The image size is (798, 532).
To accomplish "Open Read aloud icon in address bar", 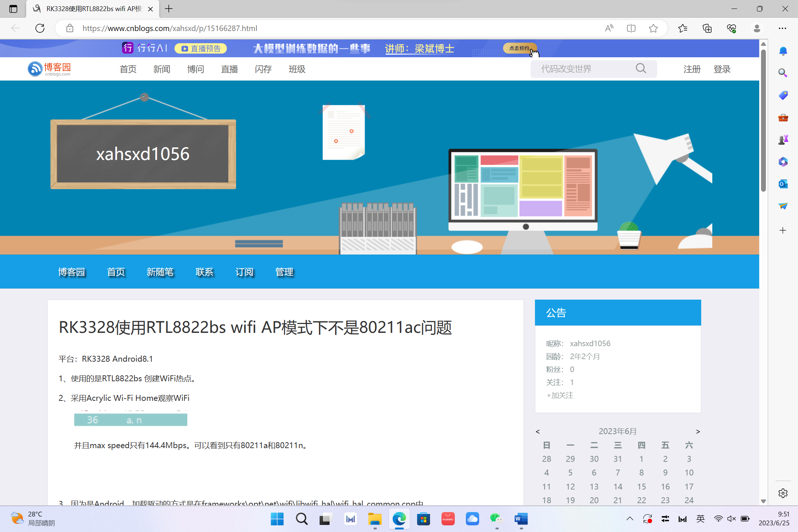I will pos(609,28).
